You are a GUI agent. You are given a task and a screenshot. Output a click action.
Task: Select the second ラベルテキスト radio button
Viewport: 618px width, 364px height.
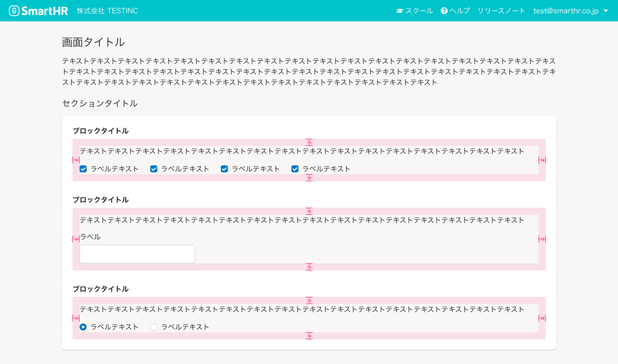coord(153,326)
